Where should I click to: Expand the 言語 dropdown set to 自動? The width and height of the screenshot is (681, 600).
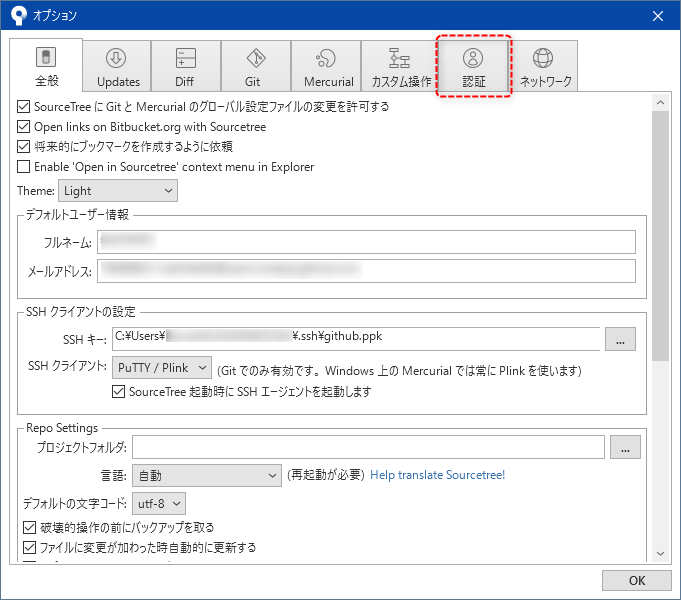click(x=207, y=475)
